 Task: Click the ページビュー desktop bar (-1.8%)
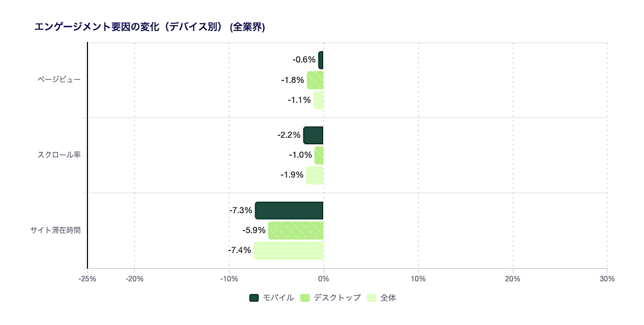315,80
